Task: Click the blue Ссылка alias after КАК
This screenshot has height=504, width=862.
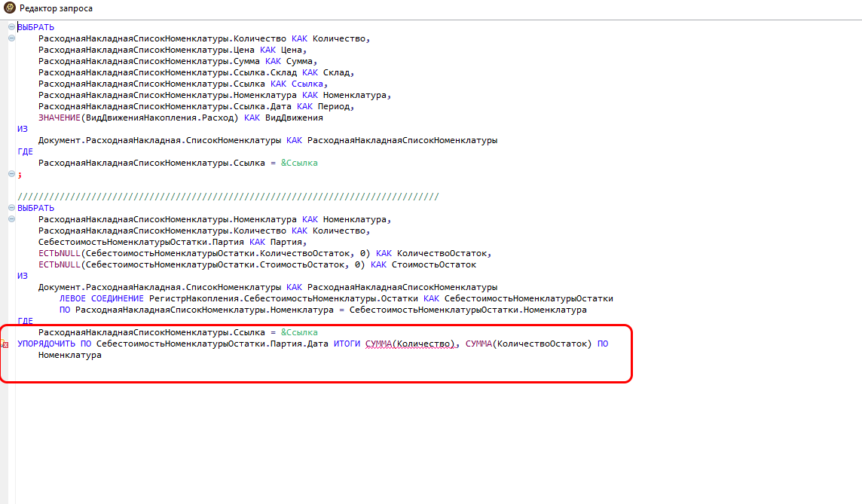Action: [x=307, y=84]
